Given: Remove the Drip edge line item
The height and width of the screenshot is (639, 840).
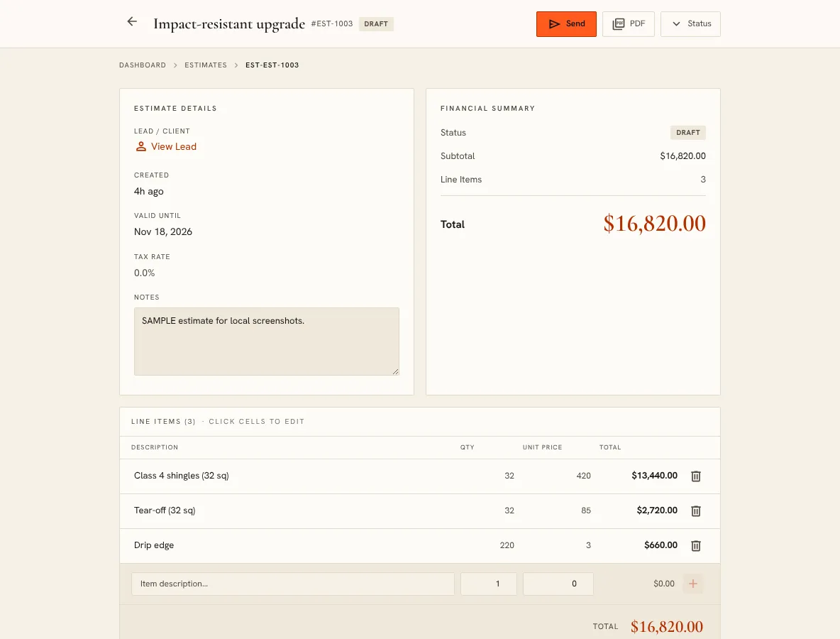Looking at the screenshot, I should pyautogui.click(x=695, y=546).
